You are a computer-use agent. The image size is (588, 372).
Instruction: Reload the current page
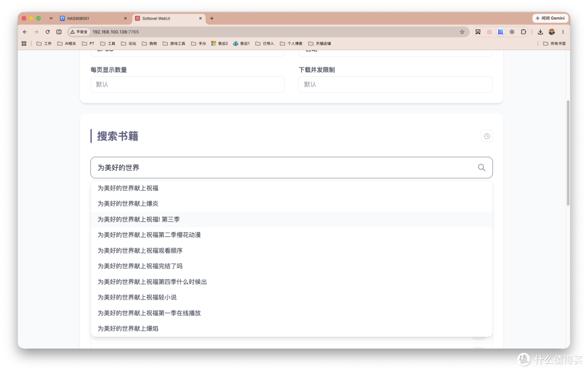point(47,32)
